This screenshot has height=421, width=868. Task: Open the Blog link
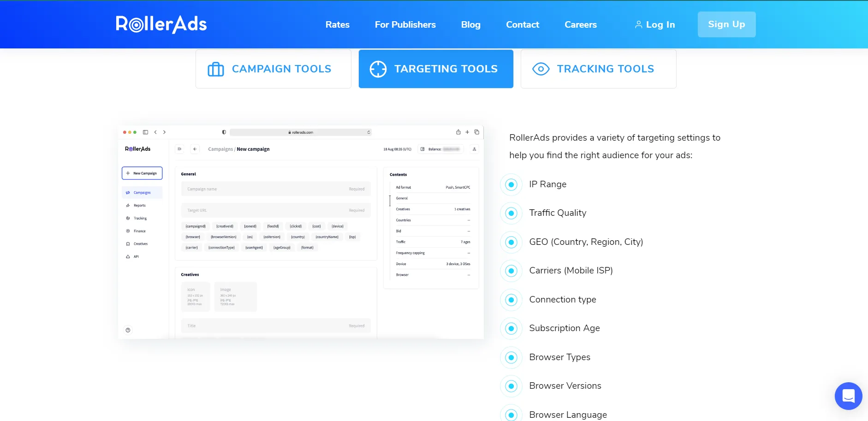(x=470, y=25)
